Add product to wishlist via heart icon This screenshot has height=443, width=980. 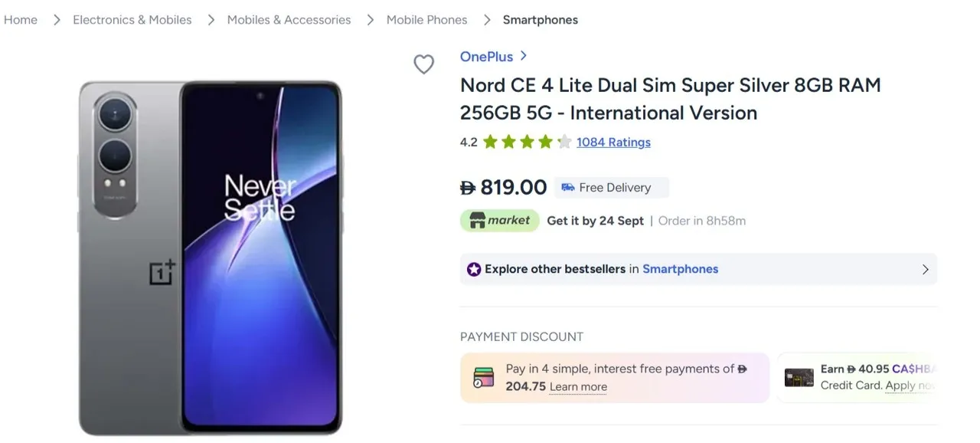coord(424,64)
